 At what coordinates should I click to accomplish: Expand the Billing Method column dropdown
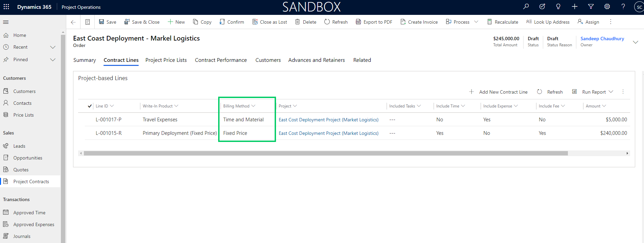point(253,106)
